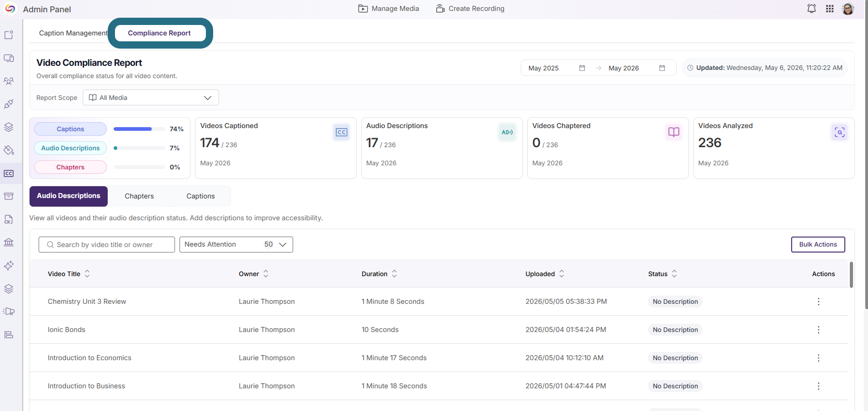
Task: Switch to the Caption Management tab
Action: 73,33
